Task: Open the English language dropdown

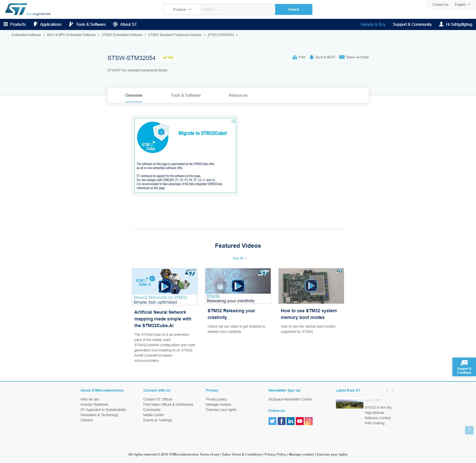Action: [462, 4]
